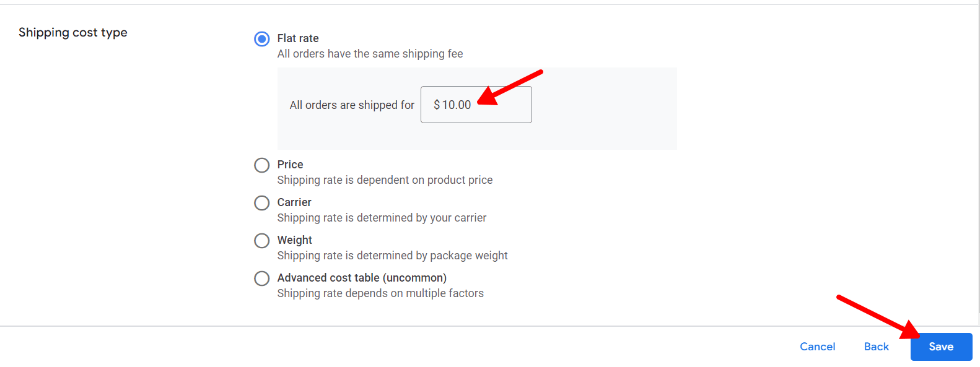Click the All orders have the same shipping fee text

click(x=370, y=54)
